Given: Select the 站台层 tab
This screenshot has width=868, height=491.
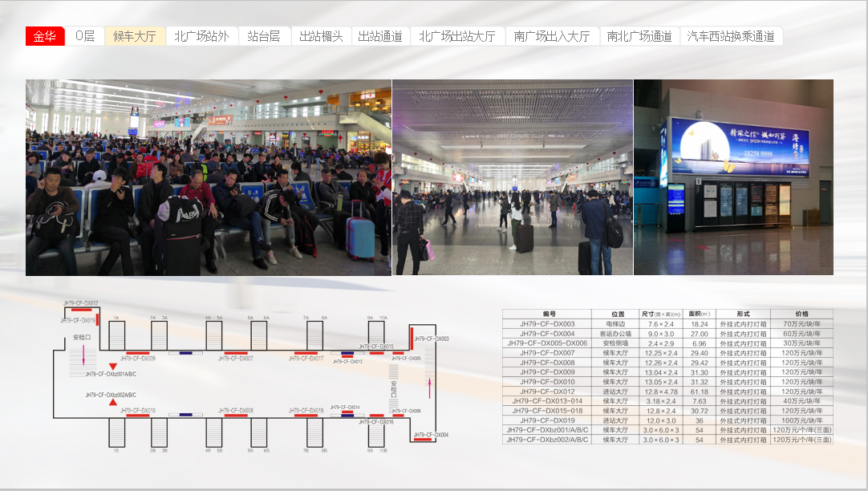Looking at the screenshot, I should click(x=264, y=37).
